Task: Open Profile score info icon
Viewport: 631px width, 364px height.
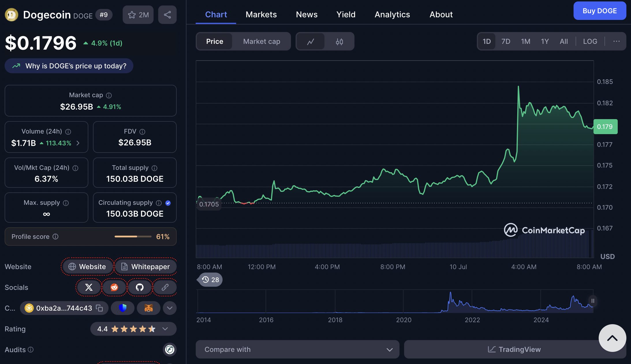Action: click(x=55, y=237)
